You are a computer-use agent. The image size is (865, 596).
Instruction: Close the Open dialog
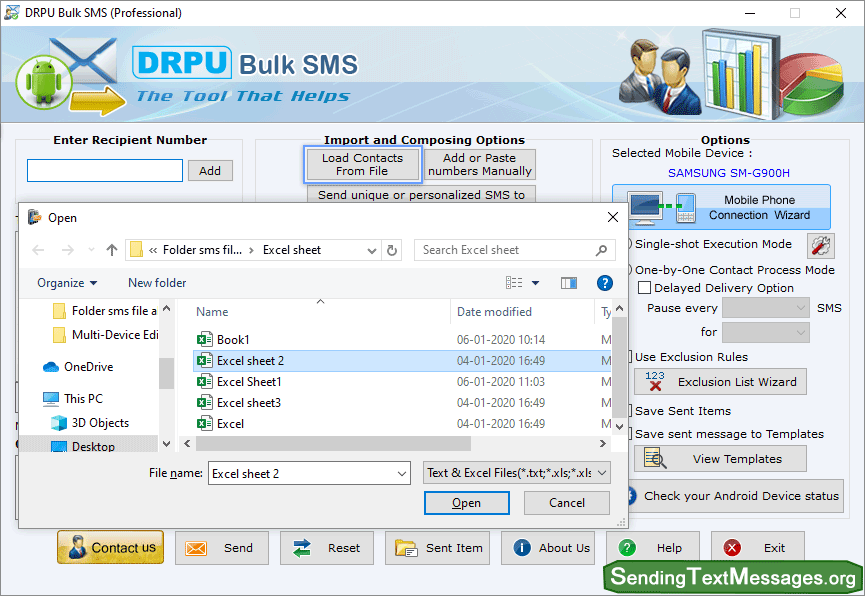[x=613, y=217]
